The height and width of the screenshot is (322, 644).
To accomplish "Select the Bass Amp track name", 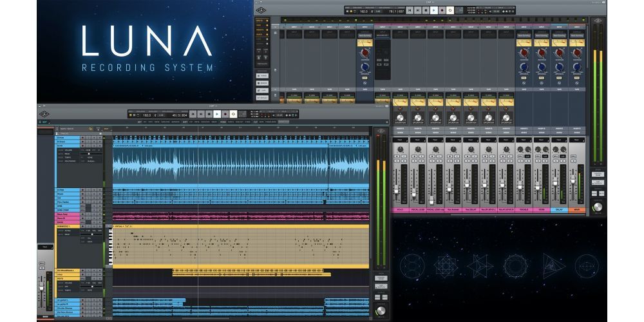I will [68, 214].
